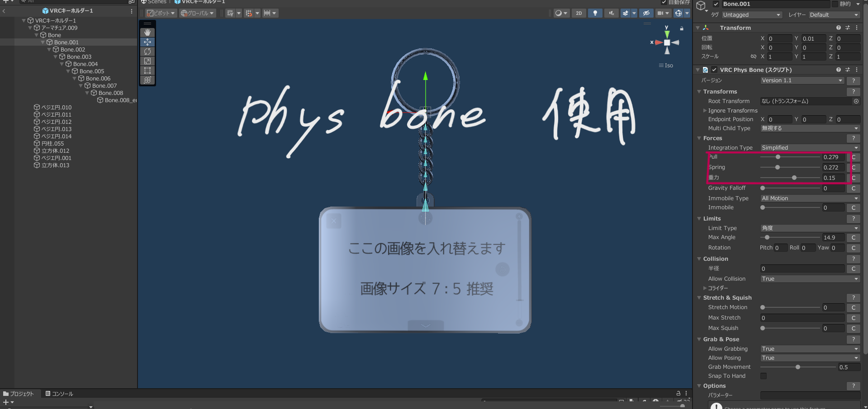
Task: Click the Forces help question mark button
Action: pyautogui.click(x=853, y=138)
